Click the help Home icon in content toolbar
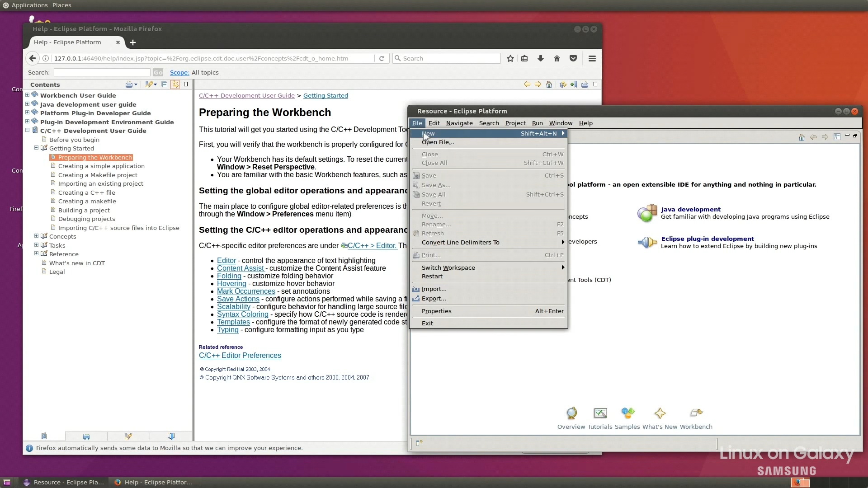The height and width of the screenshot is (488, 868). [x=549, y=84]
